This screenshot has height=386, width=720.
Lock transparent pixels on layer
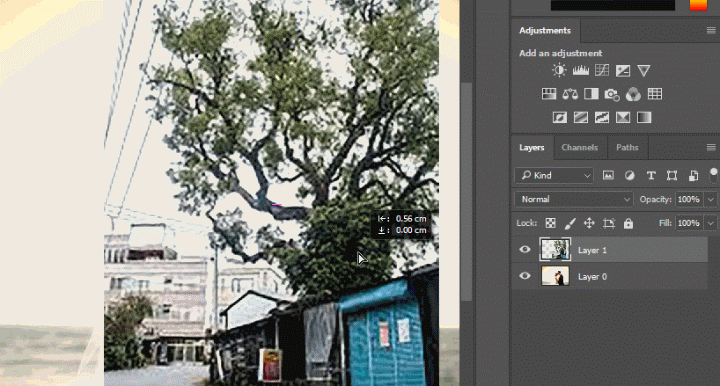(x=550, y=223)
